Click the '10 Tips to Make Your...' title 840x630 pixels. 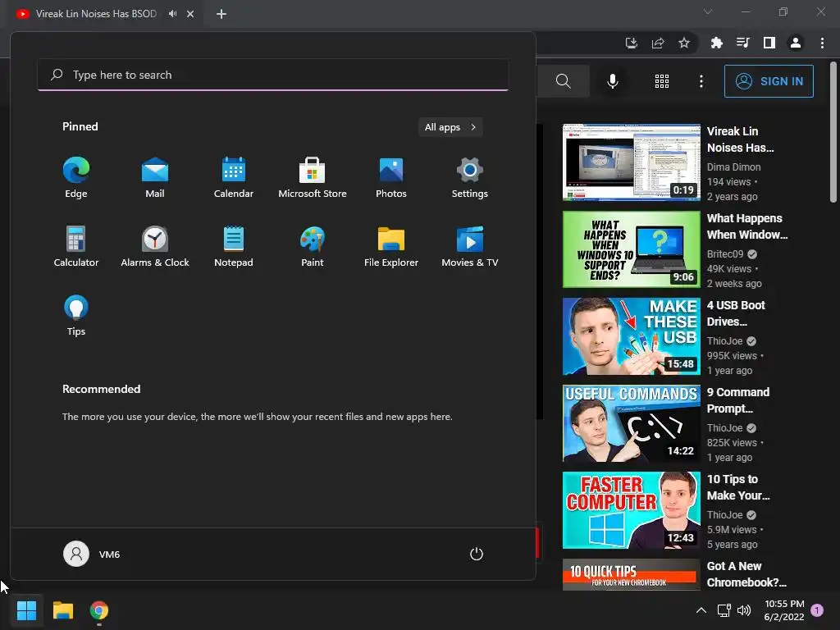(737, 487)
